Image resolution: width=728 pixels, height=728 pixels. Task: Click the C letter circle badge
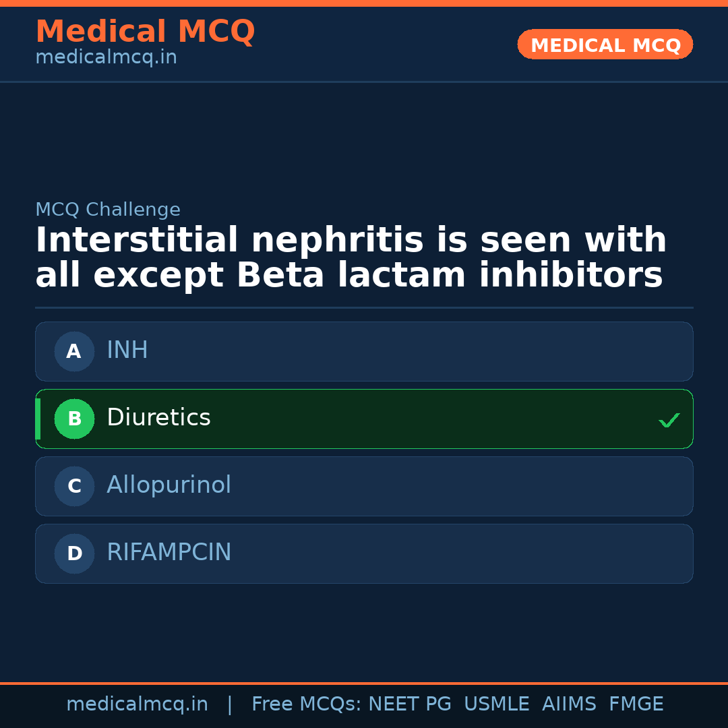74,486
